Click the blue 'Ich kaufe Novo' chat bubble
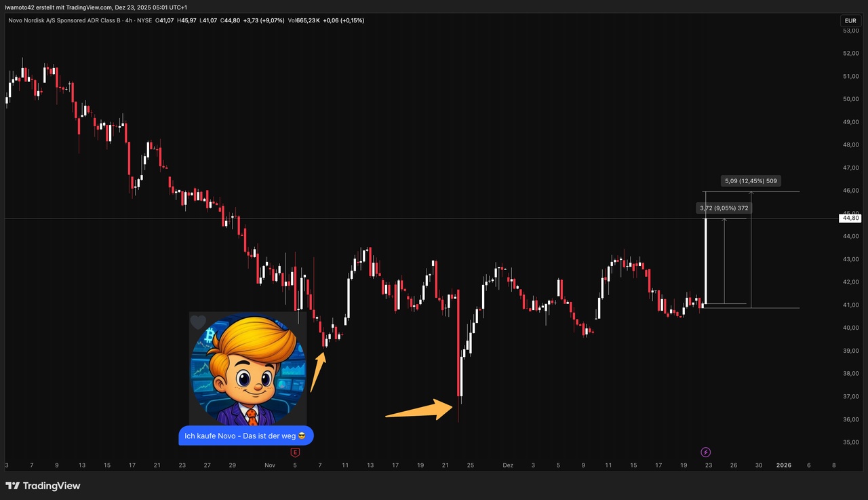 click(245, 435)
